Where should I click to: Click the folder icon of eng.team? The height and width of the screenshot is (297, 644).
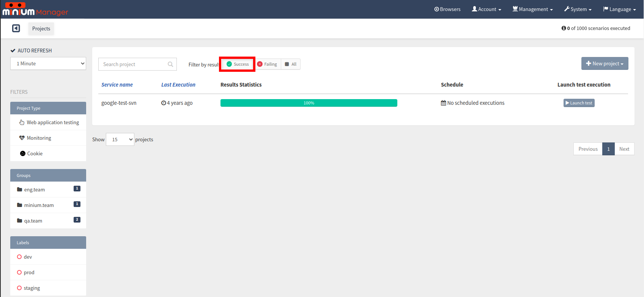pyautogui.click(x=19, y=190)
